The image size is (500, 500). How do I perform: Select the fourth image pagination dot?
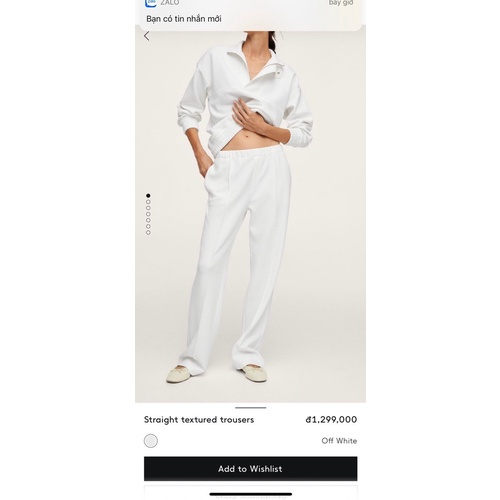coord(148,214)
